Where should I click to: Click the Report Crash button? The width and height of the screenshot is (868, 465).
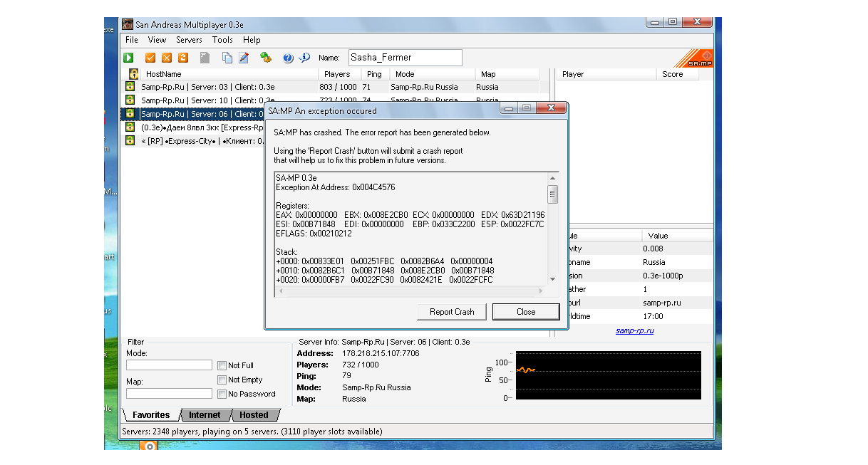tap(452, 312)
